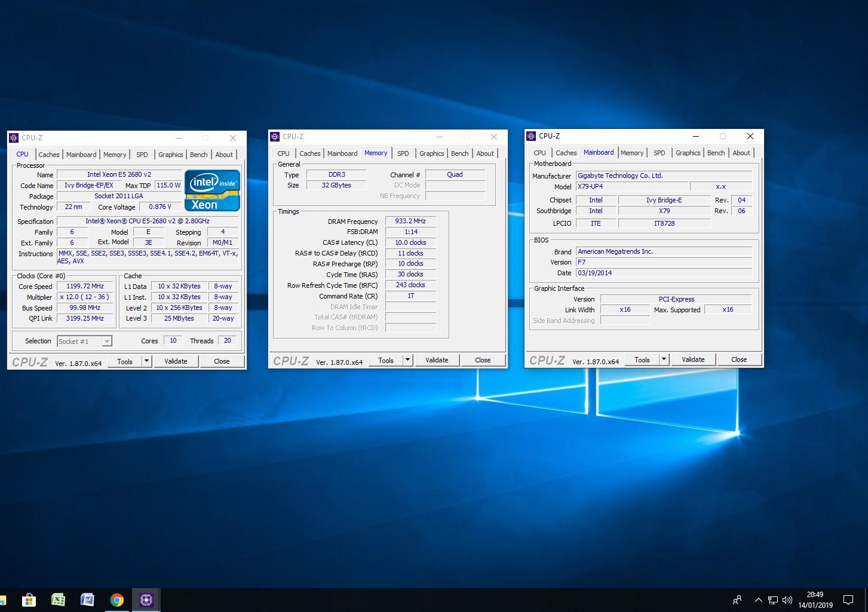The height and width of the screenshot is (612, 868).
Task: Click Tools button in left CPU-Z window
Action: click(125, 361)
